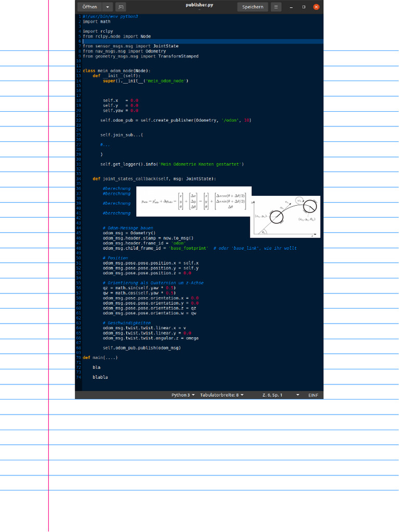
Task: Click the 'qz = math.sin' line
Action: click(x=139, y=288)
